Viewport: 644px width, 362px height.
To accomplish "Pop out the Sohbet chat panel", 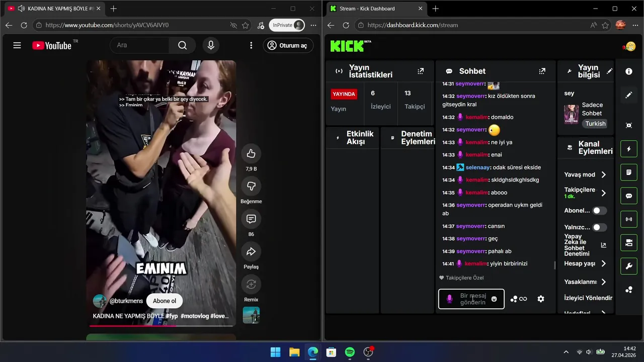I will pyautogui.click(x=542, y=71).
